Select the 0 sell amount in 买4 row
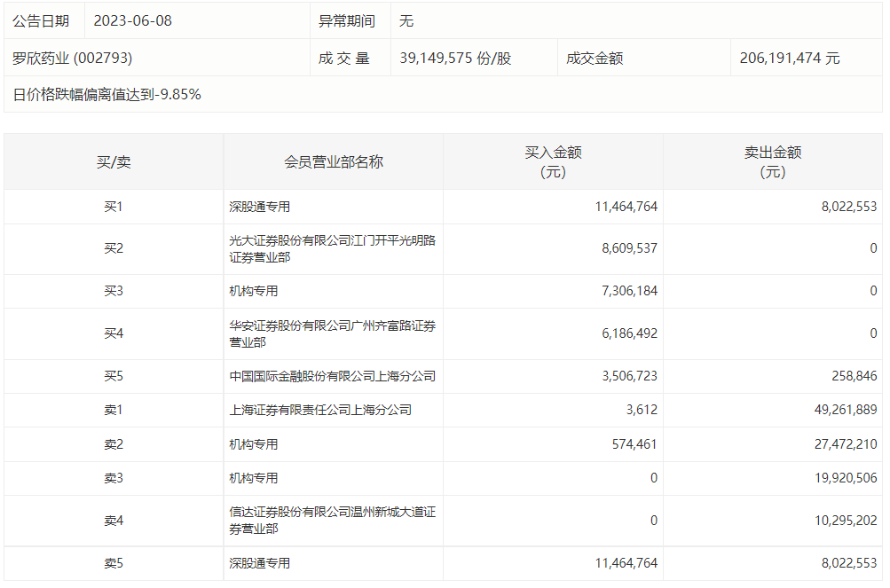 [873, 333]
